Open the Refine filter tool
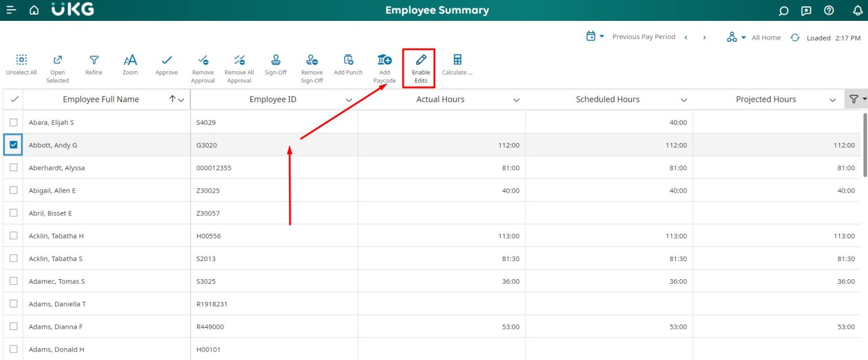 click(94, 64)
